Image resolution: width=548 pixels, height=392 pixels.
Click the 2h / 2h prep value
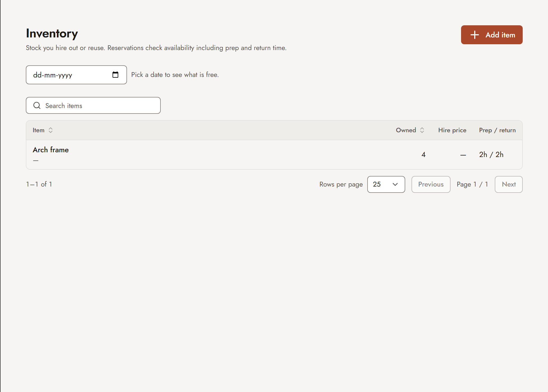click(x=491, y=155)
